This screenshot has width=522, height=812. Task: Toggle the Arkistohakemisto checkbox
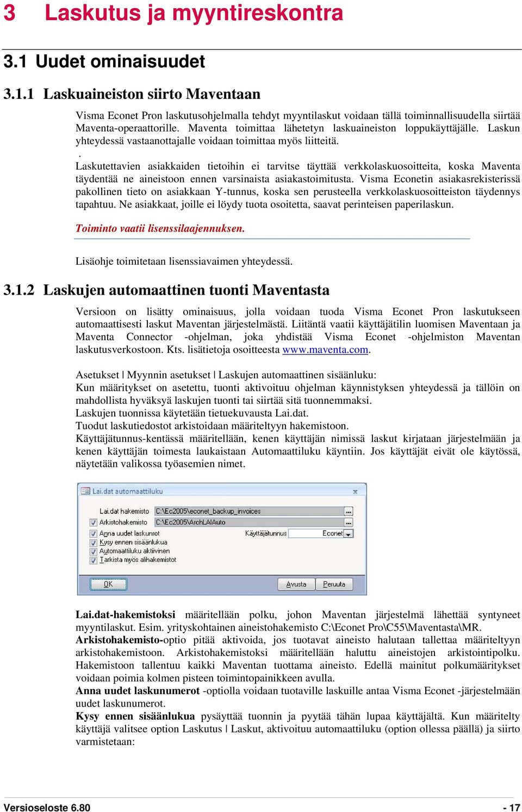tap(94, 522)
